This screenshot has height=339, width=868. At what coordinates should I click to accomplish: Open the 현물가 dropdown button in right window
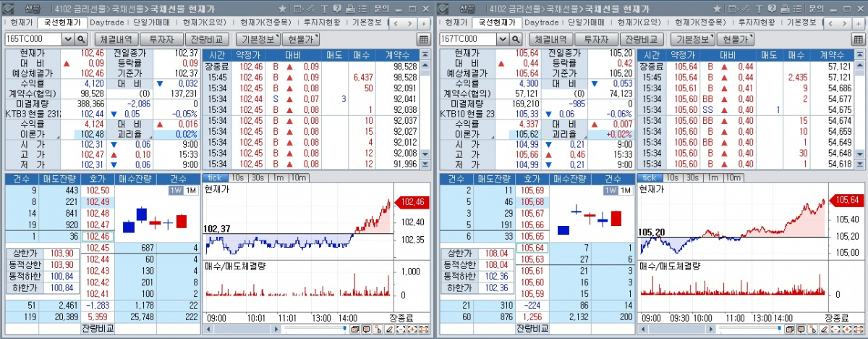pos(735,39)
